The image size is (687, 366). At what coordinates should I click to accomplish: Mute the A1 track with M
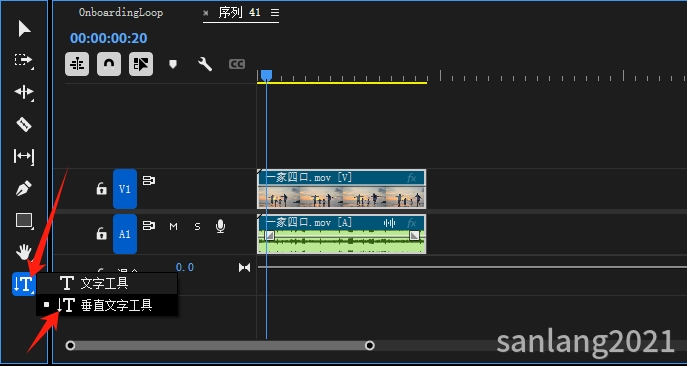point(174,227)
